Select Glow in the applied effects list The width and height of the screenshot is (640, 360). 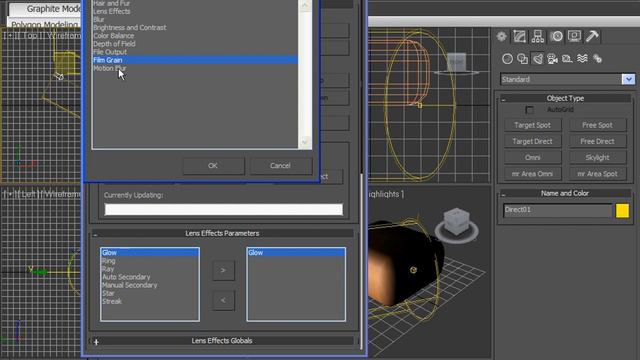(296, 253)
